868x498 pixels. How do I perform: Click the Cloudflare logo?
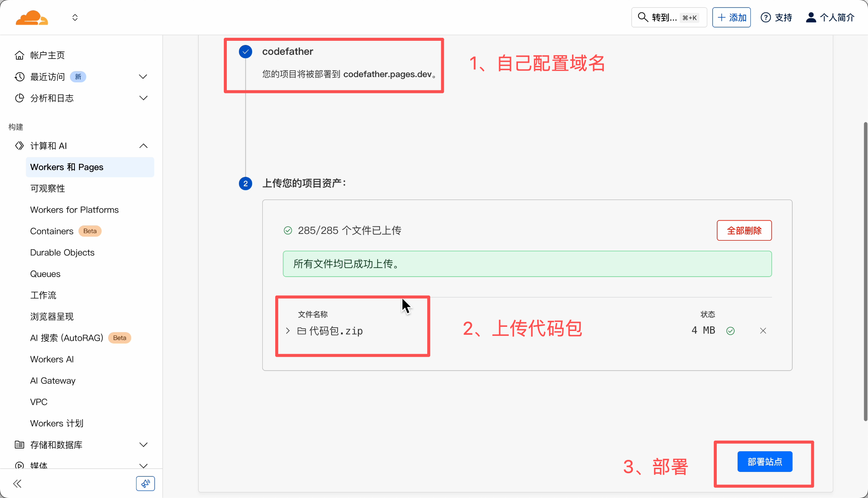pyautogui.click(x=32, y=18)
